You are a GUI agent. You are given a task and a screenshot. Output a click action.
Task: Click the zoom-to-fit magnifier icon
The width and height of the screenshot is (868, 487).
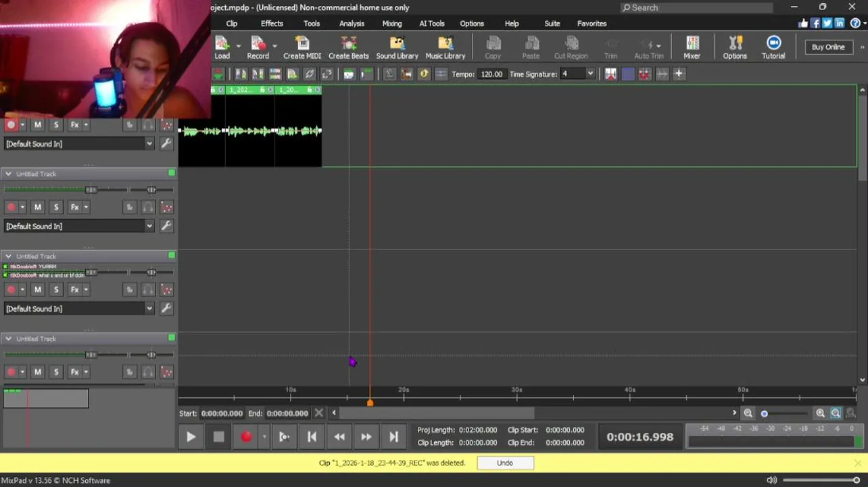click(836, 413)
